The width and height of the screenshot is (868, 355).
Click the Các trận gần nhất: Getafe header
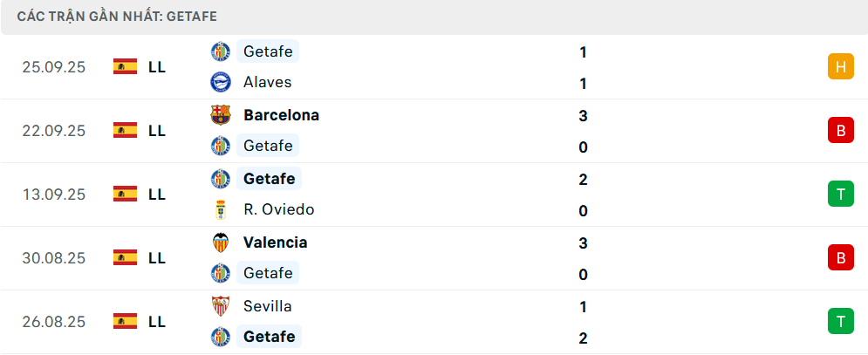point(118,16)
